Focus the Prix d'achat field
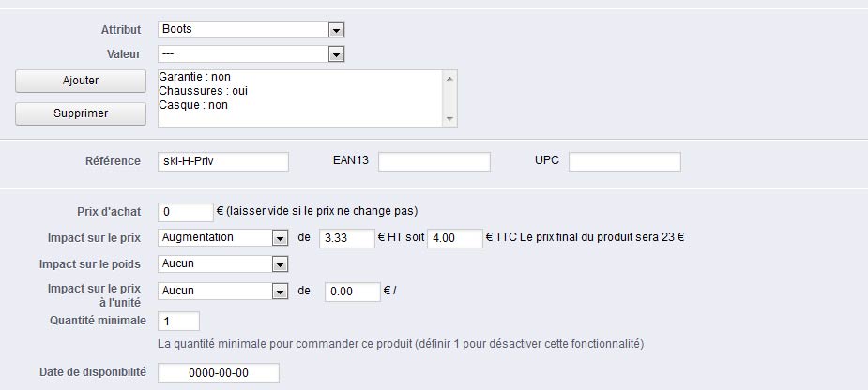Screen dimensions: 868x390 coord(186,212)
